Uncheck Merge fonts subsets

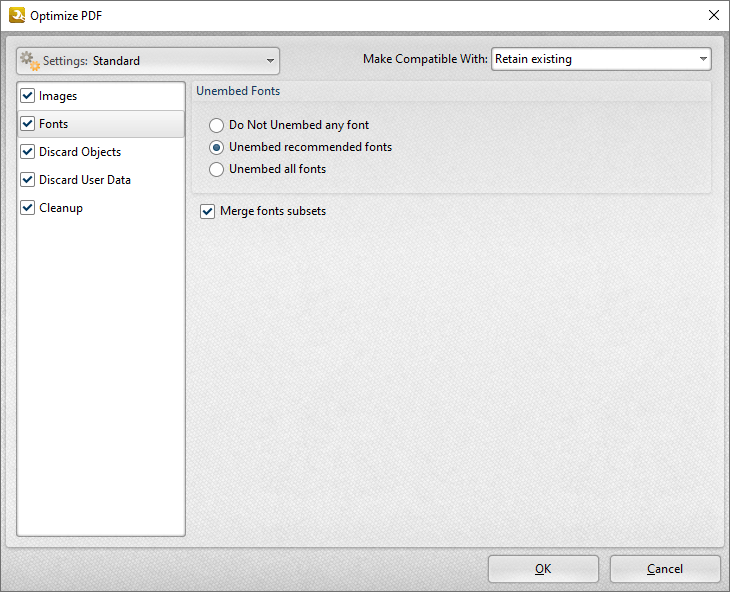coord(207,211)
